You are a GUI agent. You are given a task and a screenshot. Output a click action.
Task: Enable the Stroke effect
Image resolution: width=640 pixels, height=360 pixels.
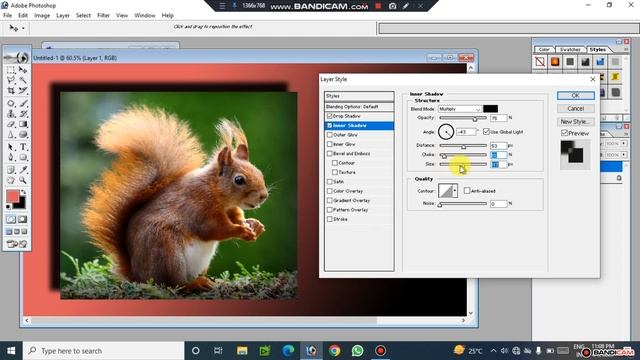(x=330, y=219)
